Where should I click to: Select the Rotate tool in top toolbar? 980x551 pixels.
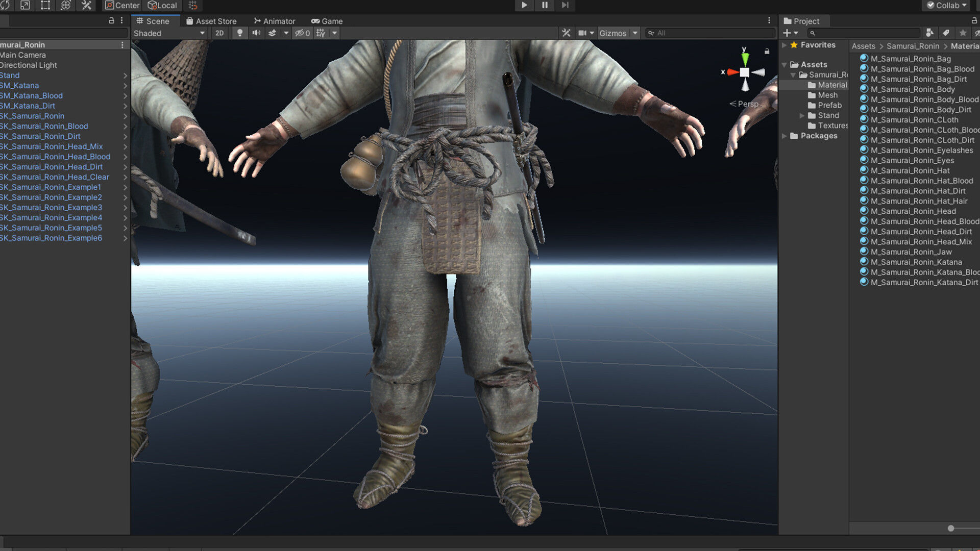[5, 5]
